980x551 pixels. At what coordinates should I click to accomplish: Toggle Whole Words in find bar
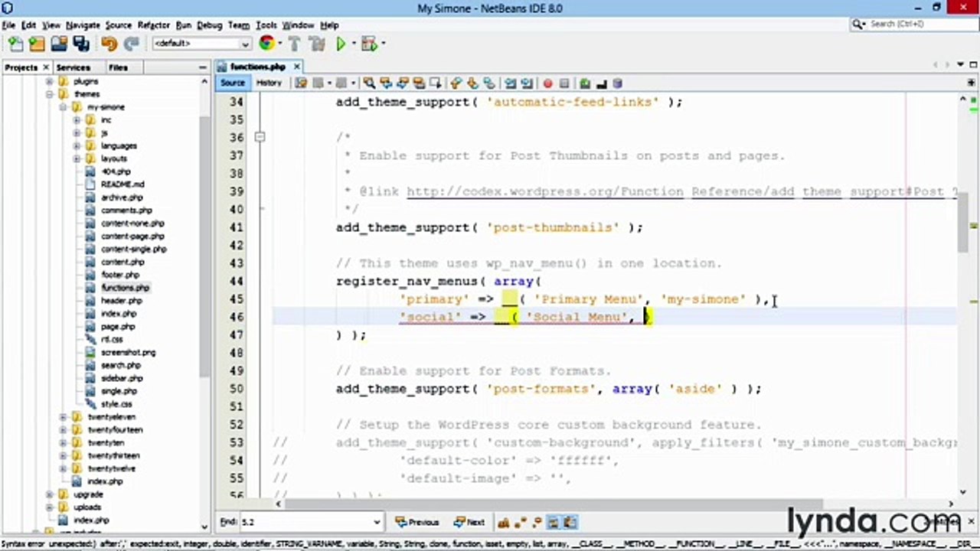[519, 523]
